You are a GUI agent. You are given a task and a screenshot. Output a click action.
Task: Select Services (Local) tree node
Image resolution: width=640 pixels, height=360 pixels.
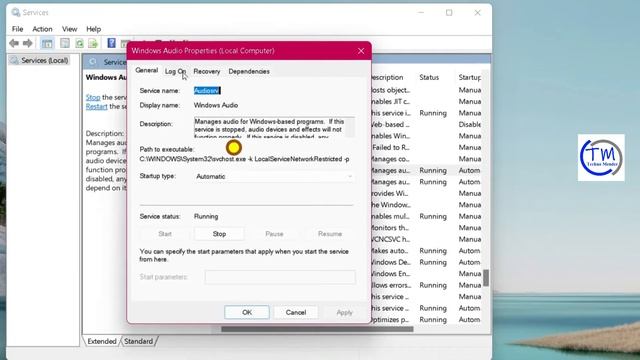coord(44,60)
